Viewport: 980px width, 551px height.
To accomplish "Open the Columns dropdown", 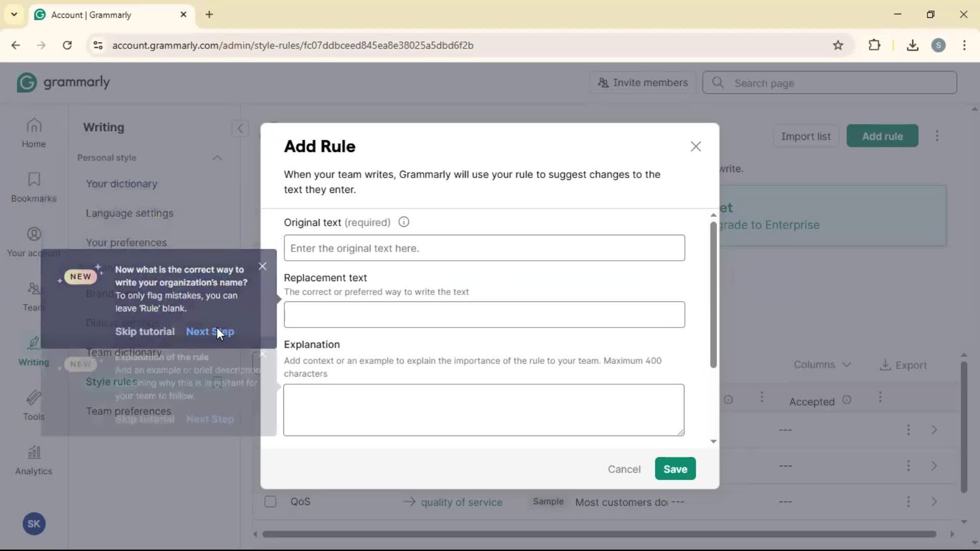I will pyautogui.click(x=822, y=365).
